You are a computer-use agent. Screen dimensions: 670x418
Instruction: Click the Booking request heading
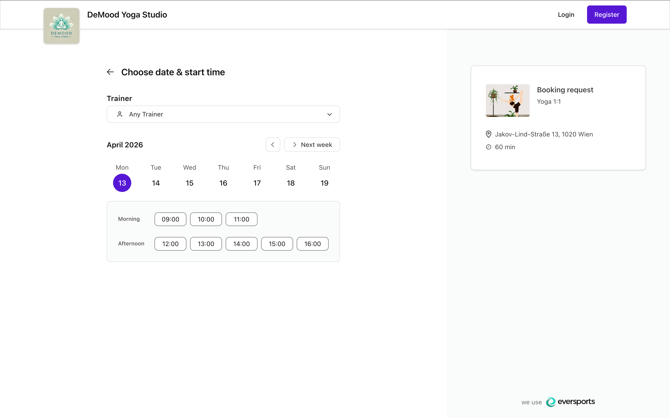point(565,90)
